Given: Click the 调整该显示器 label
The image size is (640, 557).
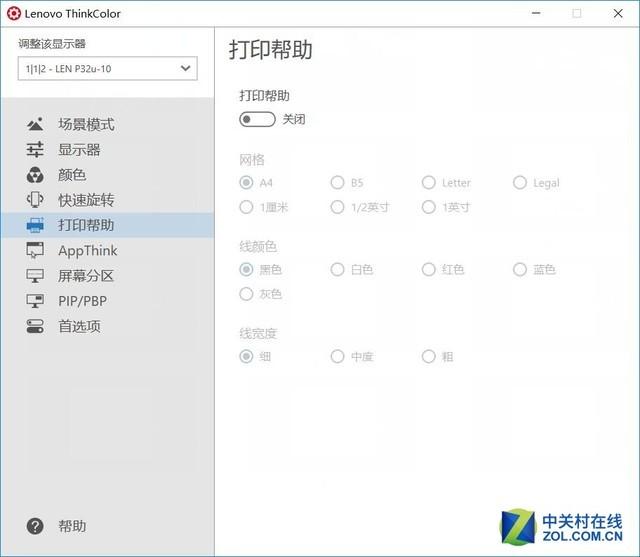Looking at the screenshot, I should tap(52, 44).
